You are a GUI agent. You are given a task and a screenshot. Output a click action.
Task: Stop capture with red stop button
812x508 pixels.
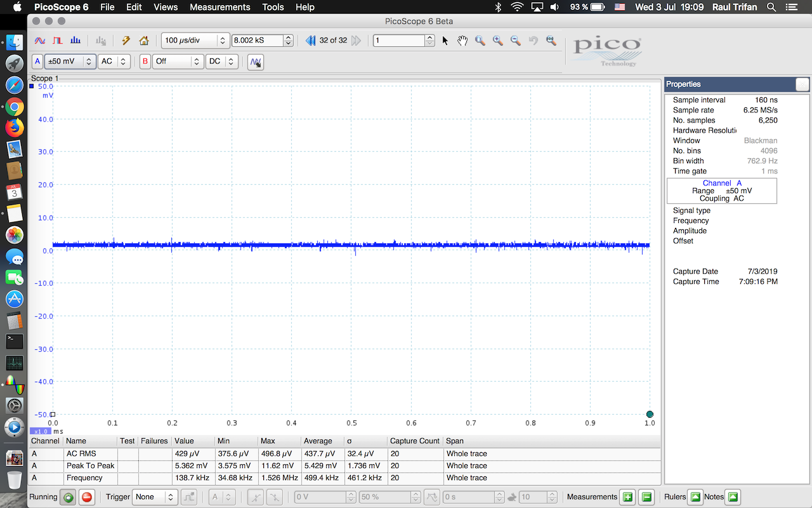tap(87, 497)
